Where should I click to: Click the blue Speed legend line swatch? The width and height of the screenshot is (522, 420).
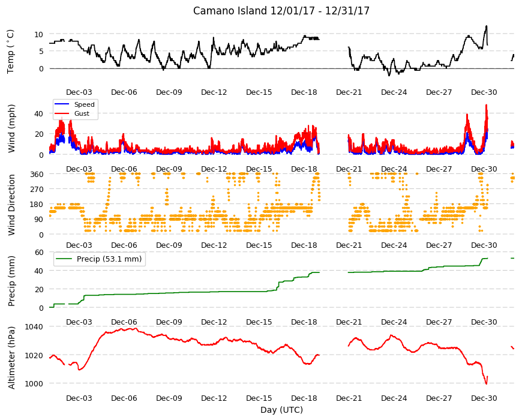tap(61, 104)
